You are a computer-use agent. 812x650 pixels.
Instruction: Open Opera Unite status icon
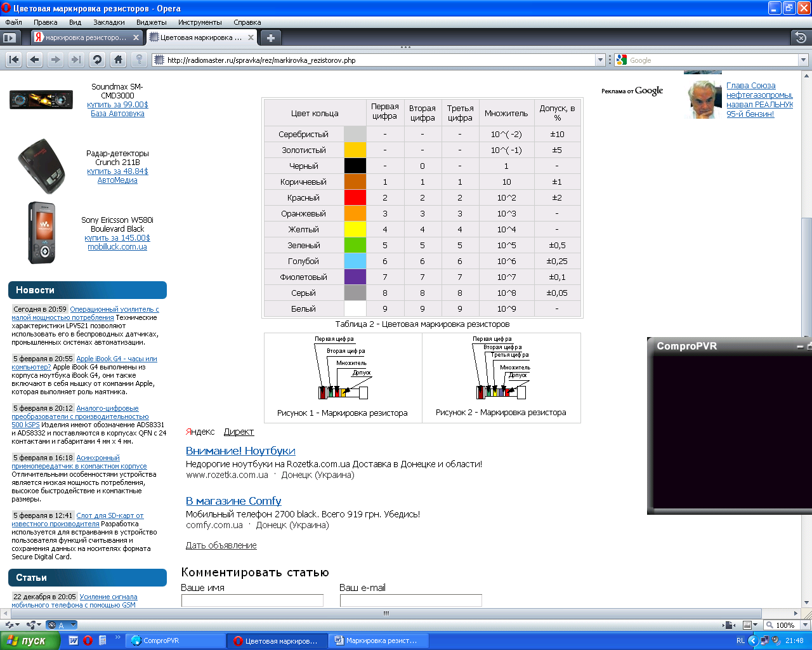coord(32,625)
